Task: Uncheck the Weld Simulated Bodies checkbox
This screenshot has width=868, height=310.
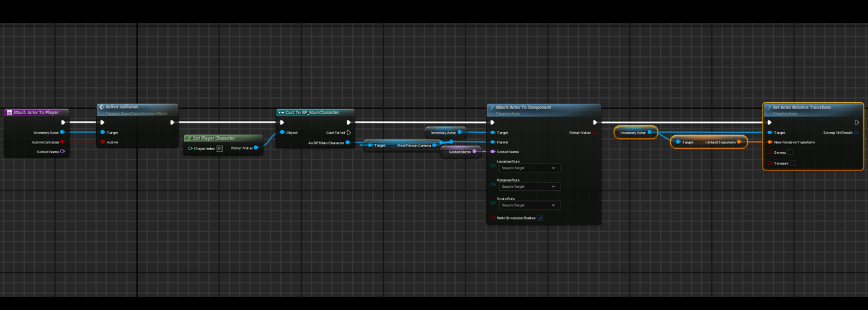Action: pos(541,218)
